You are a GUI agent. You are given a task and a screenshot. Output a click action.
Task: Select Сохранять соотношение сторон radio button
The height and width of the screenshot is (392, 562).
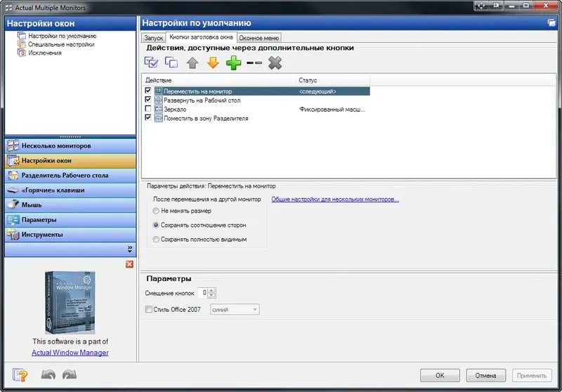[x=156, y=225]
